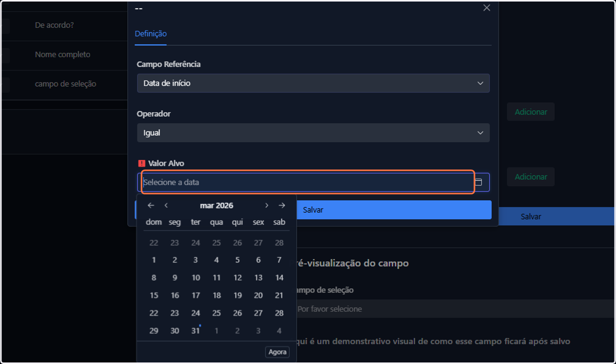Screen dimensions: 616x364
Task: Select March 14 in calendar
Action: (x=279, y=278)
